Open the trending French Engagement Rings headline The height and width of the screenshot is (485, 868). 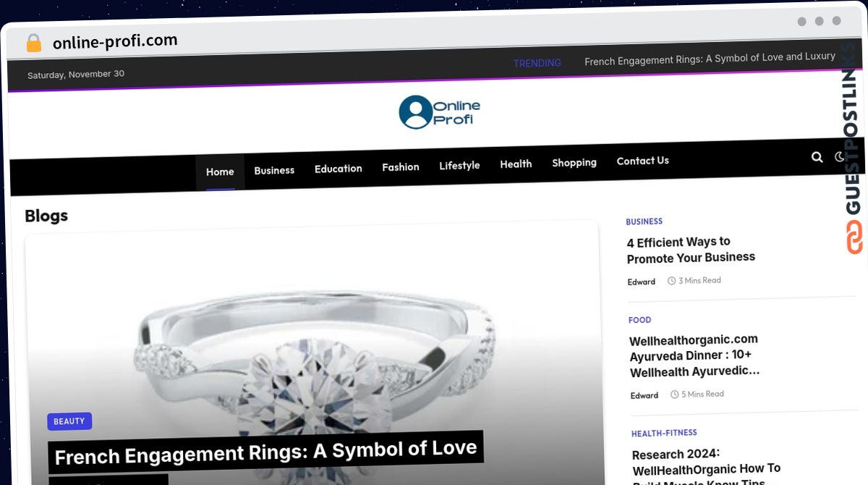pos(710,59)
